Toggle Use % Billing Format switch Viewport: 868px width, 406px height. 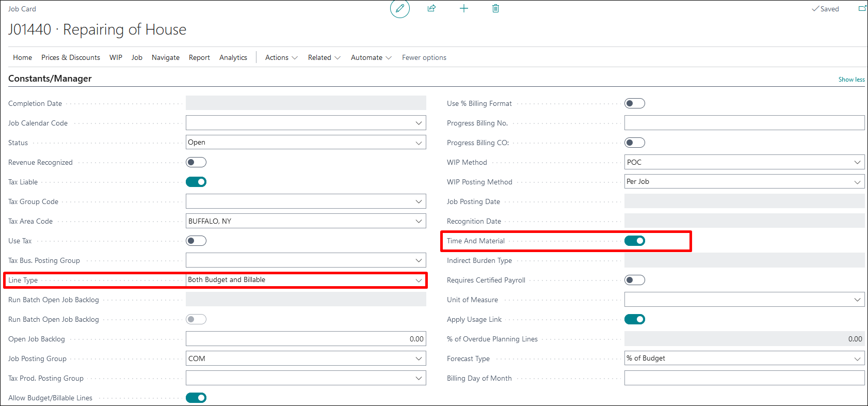click(634, 103)
